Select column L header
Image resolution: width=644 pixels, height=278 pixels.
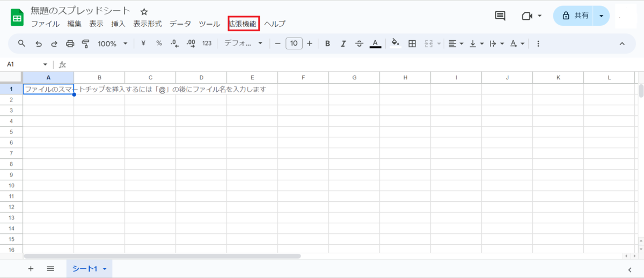coord(609,78)
